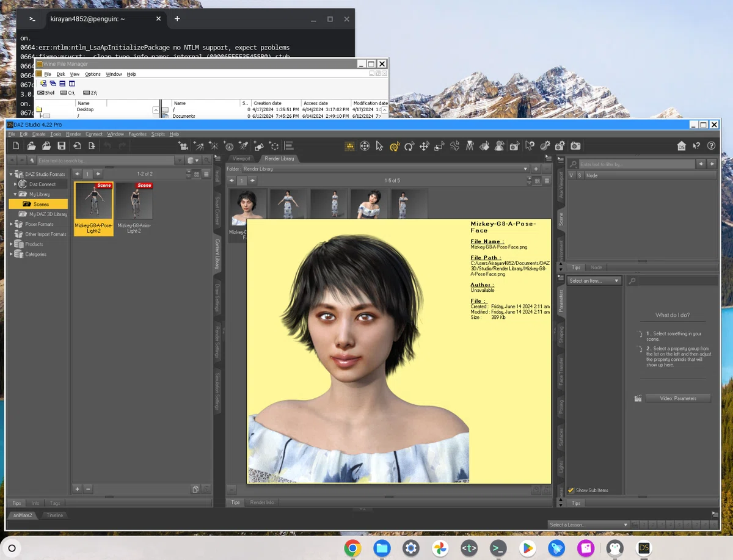Screen dimensions: 733x560
Task: Click the Create New Null icon
Action: click(x=274, y=146)
